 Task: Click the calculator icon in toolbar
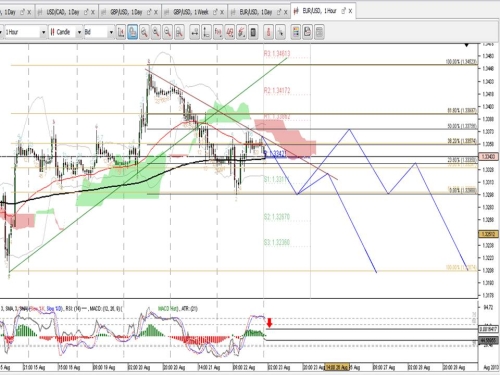tap(253, 32)
